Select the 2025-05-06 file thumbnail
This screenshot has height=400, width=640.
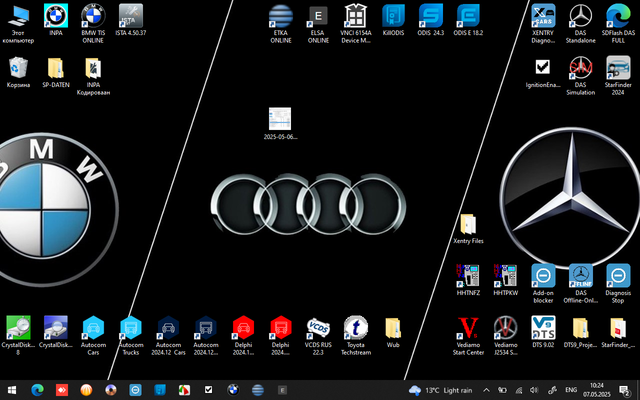(280, 124)
